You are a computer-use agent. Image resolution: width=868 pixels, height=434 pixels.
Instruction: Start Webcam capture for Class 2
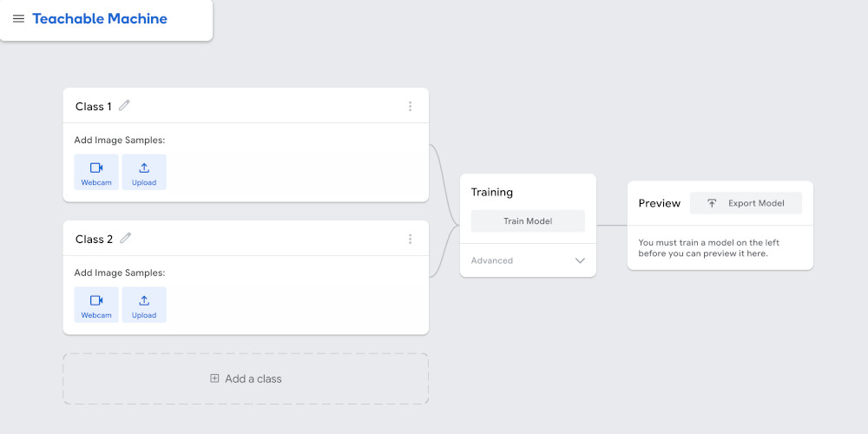pyautogui.click(x=96, y=305)
